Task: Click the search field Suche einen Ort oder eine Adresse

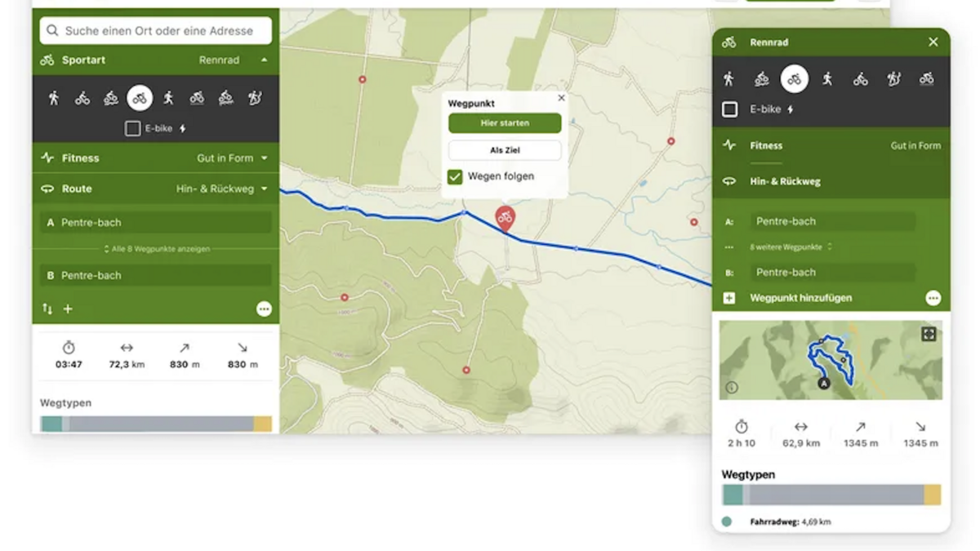Action: (156, 31)
